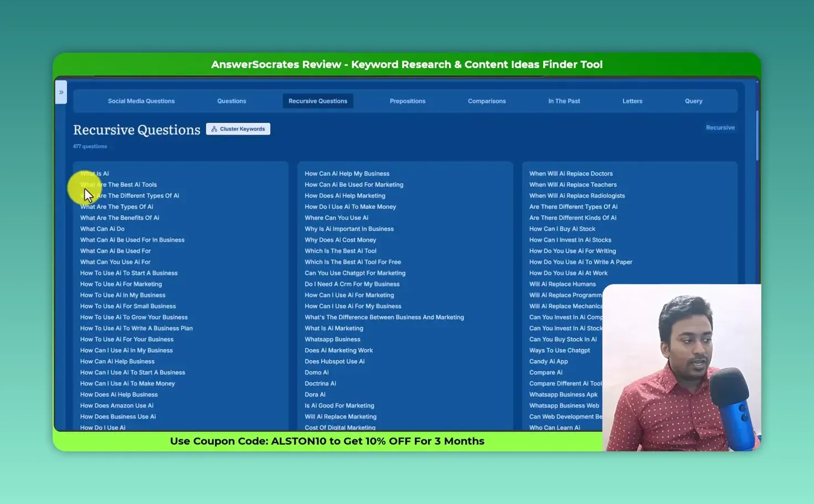The width and height of the screenshot is (814, 504).
Task: Click 'Domo Ai' keyword
Action: (317, 373)
